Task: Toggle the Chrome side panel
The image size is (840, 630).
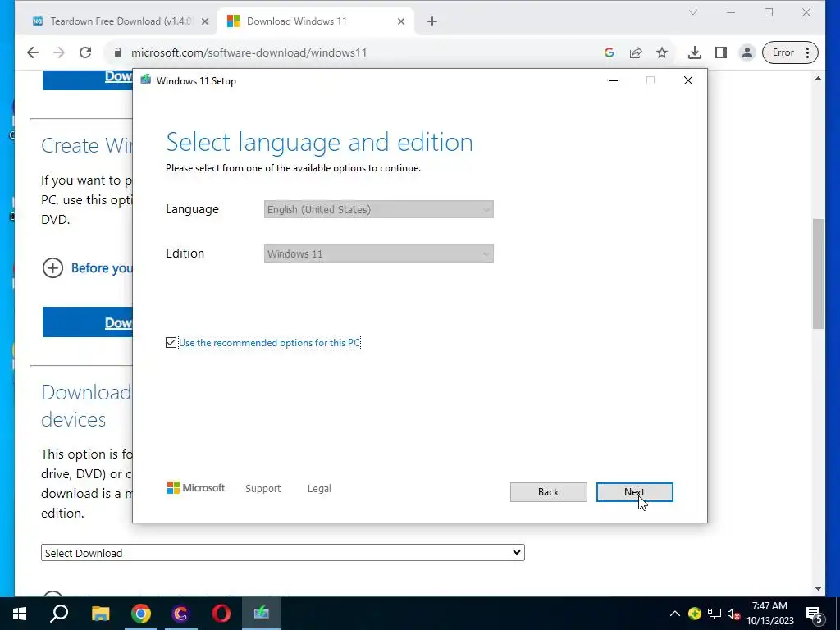Action: pos(721,52)
